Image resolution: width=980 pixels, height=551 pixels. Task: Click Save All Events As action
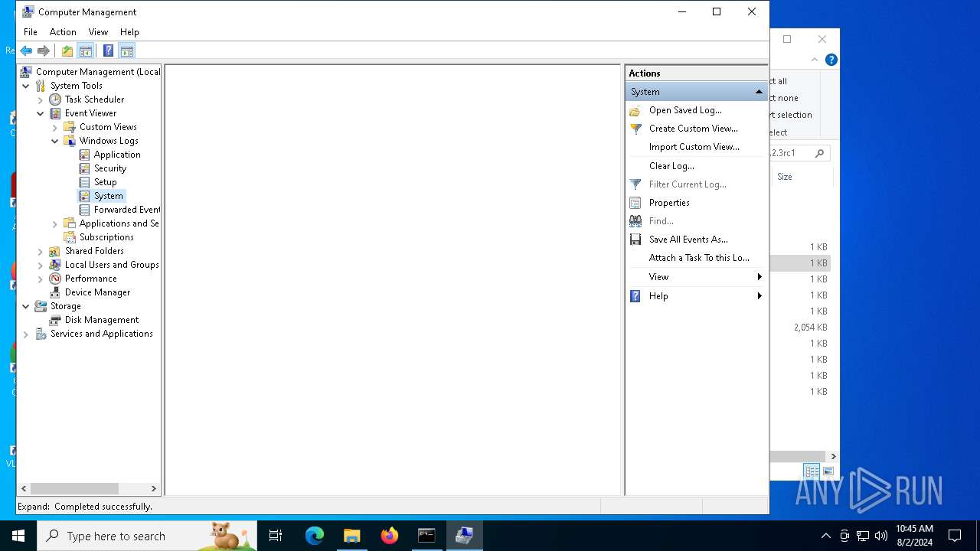click(x=688, y=240)
